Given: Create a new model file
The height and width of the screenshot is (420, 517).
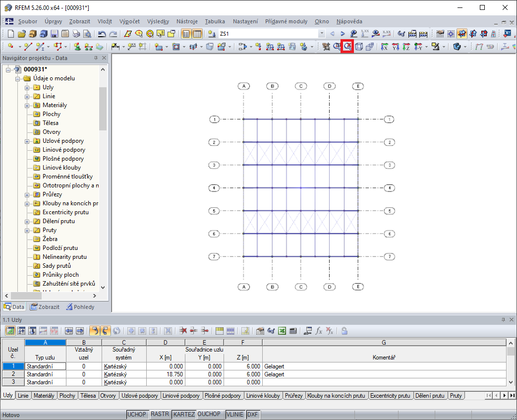Looking at the screenshot, I should [x=11, y=34].
